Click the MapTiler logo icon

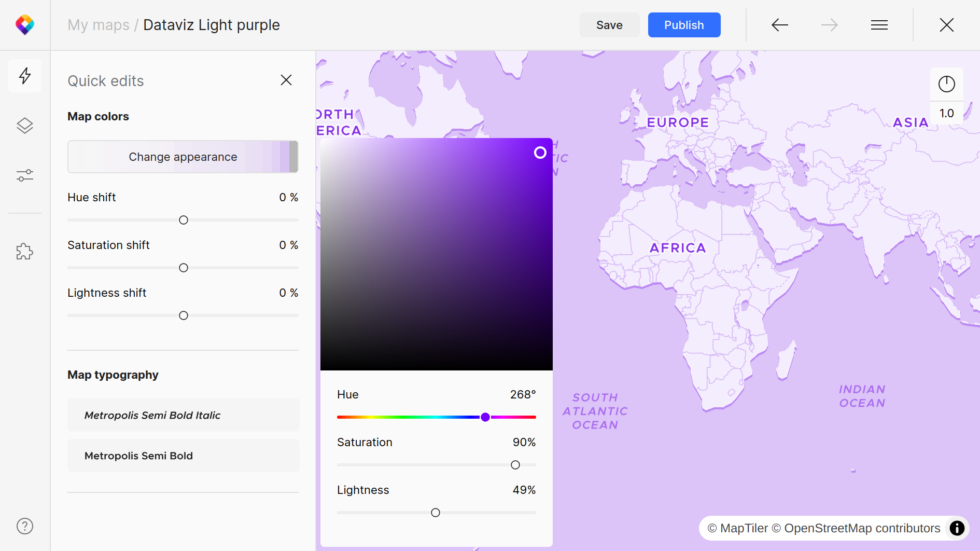[x=25, y=25]
